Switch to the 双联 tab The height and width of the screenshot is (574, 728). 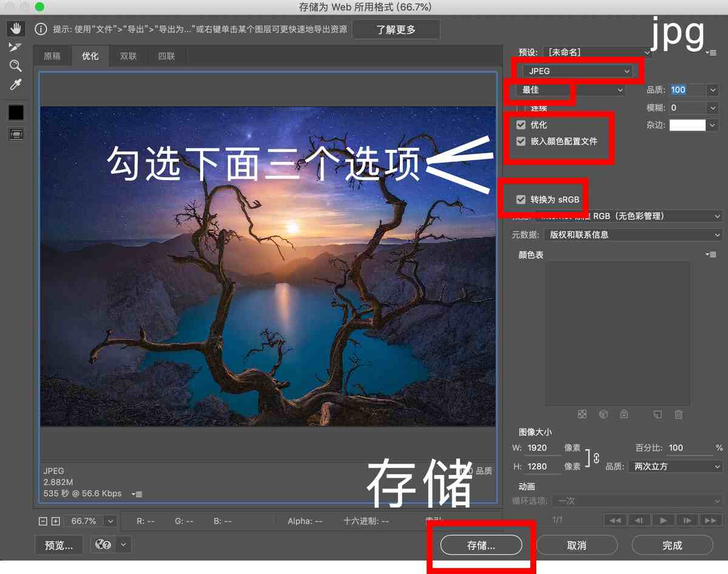tap(128, 56)
